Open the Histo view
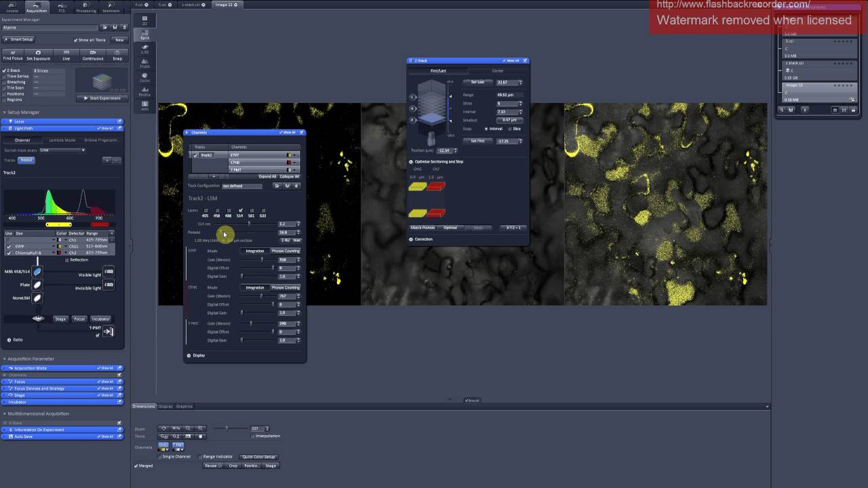Image resolution: width=868 pixels, height=488 pixels. click(x=144, y=63)
